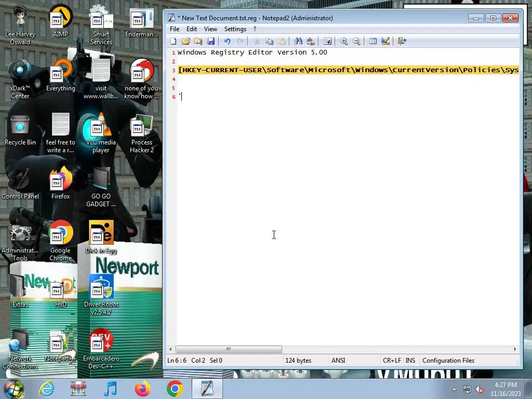
Task: Open Chrome from the taskbar
Action: point(175,389)
